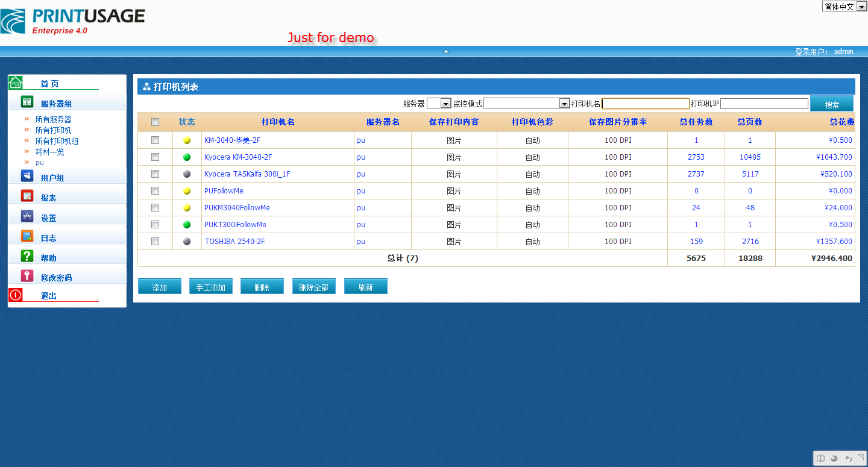Image resolution: width=868 pixels, height=467 pixels.
Task: Click the User Group icon in the sidebar
Action: click(x=27, y=176)
